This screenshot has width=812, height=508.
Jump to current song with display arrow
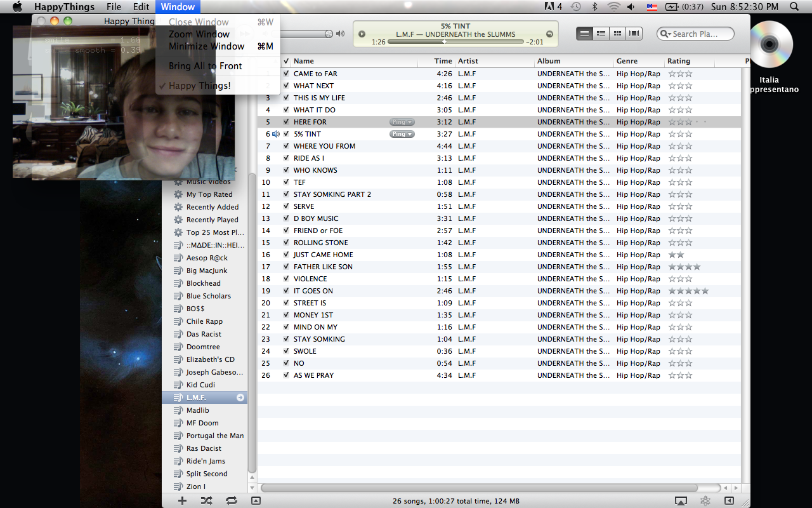550,34
